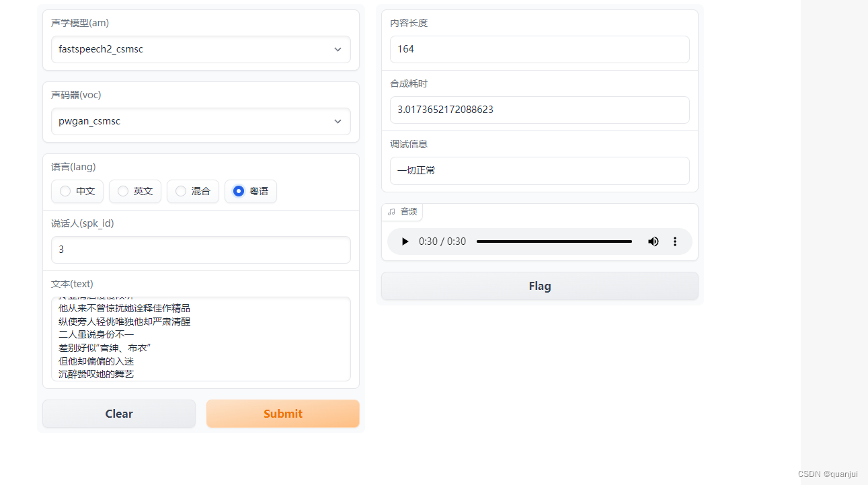868x485 pixels.
Task: Play the synthesized audio clip
Action: pyautogui.click(x=405, y=241)
